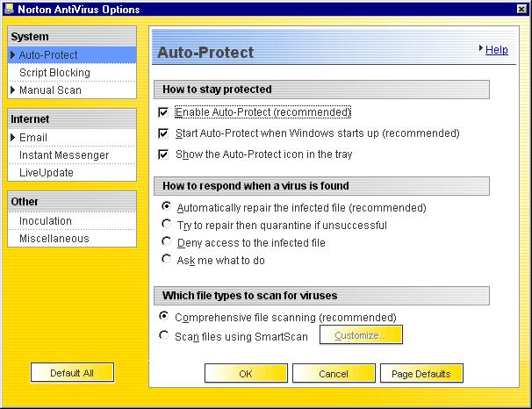The height and width of the screenshot is (409, 532).
Task: Uncheck Enable Auto-Protect checkbox
Action: click(x=163, y=112)
